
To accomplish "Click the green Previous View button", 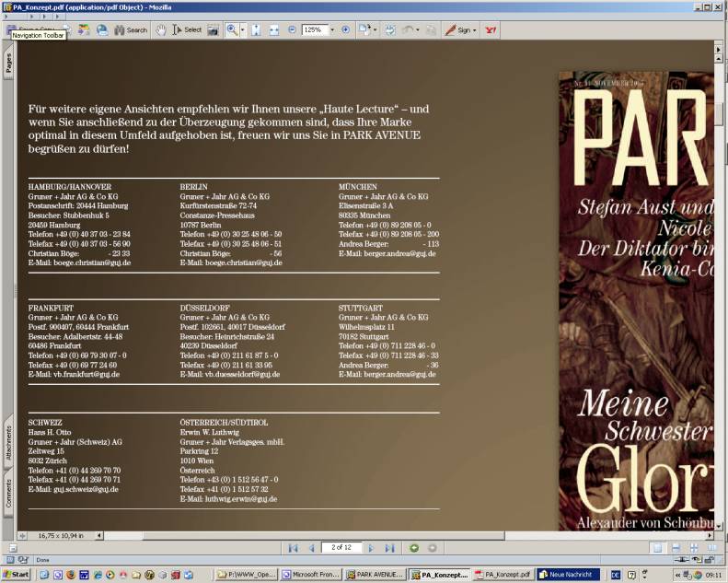I will 413,548.
